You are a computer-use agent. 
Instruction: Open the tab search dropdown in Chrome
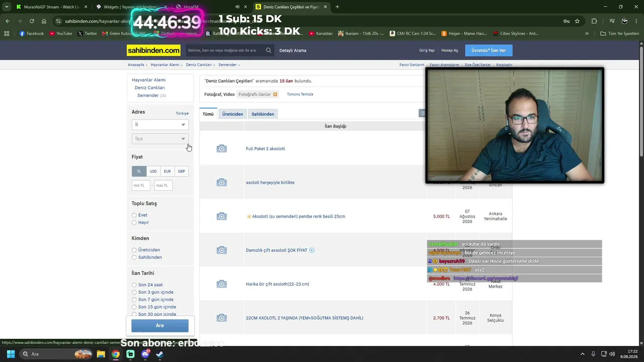[7, 7]
